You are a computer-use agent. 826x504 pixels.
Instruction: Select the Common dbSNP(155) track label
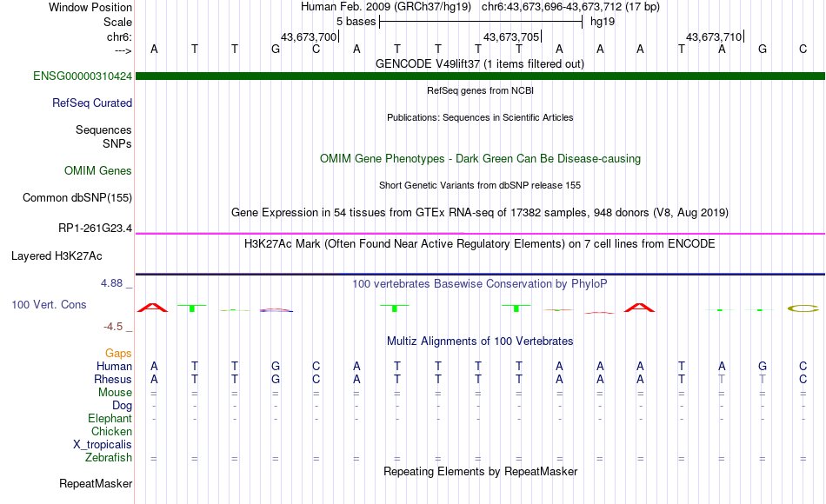(77, 197)
